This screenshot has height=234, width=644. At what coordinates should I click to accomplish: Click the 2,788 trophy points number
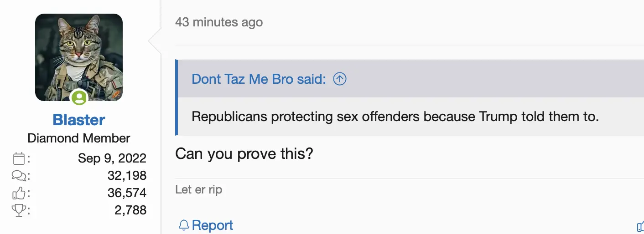tap(130, 210)
